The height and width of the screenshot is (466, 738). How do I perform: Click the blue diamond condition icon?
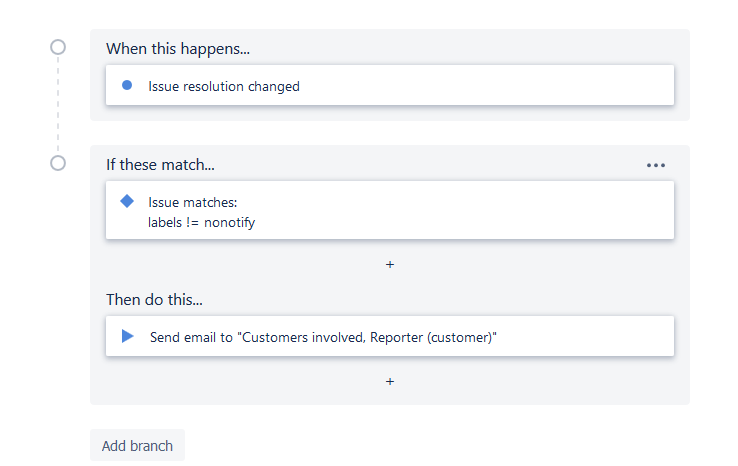127,201
